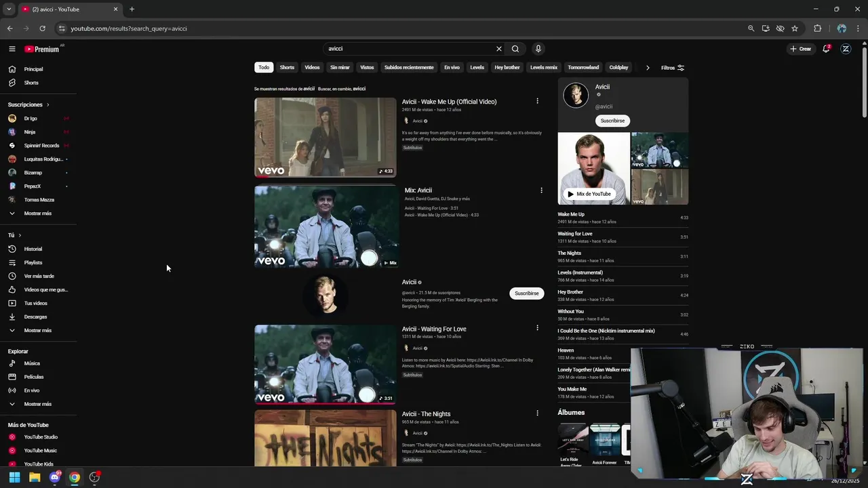
Task: Open options menu for Waiting For Love video
Action: pos(537,328)
